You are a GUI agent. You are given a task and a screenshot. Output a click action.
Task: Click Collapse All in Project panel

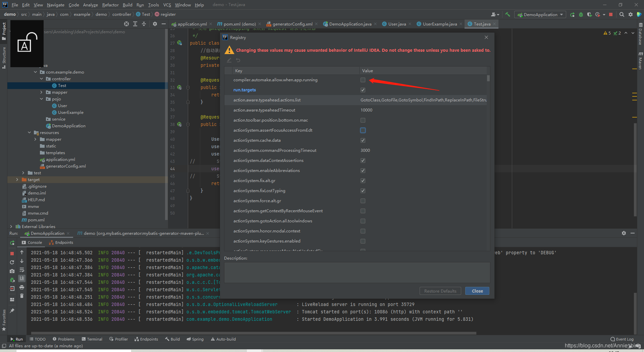[144, 24]
